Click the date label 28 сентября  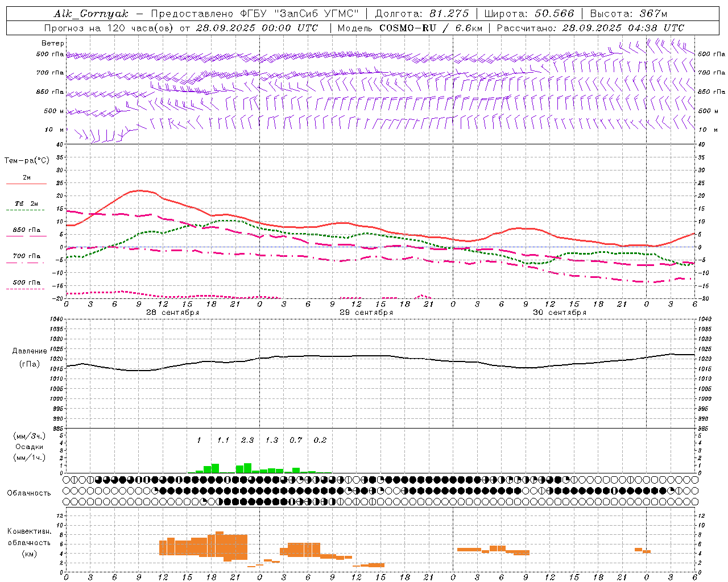tap(173, 313)
